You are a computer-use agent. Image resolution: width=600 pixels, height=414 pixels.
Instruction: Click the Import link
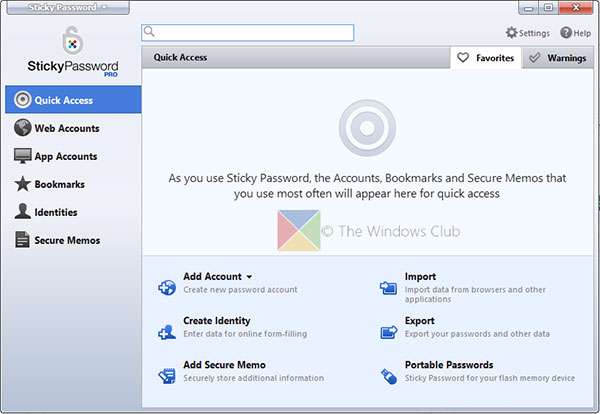(420, 276)
